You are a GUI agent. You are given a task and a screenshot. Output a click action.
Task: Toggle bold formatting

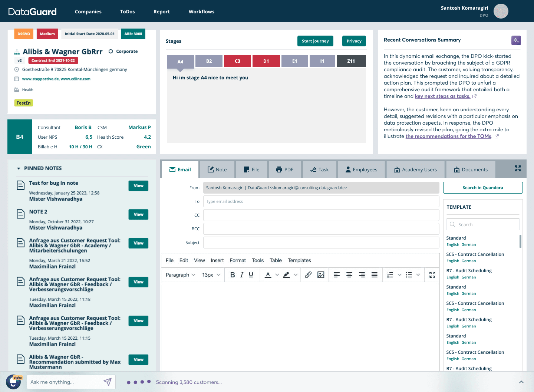click(233, 275)
